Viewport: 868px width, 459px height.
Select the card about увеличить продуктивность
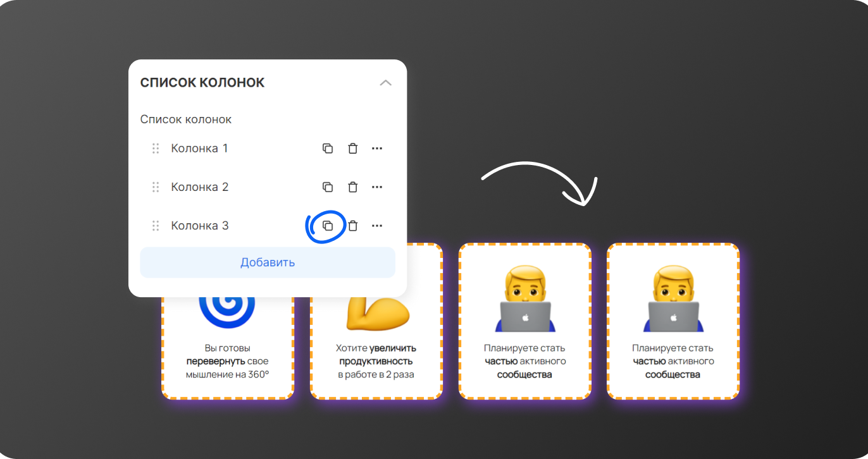376,347
